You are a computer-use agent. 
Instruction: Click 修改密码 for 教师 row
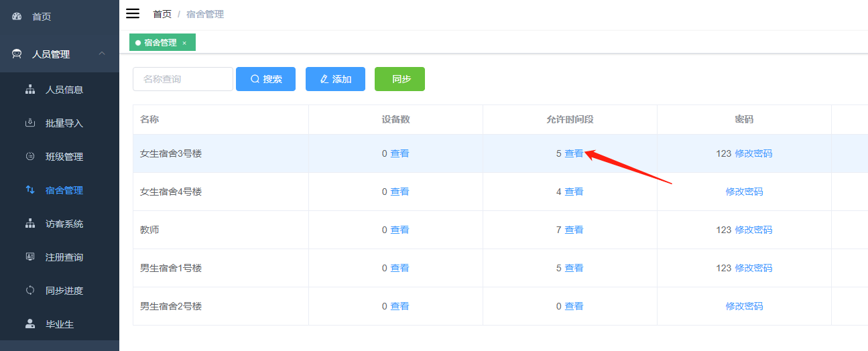pos(753,230)
